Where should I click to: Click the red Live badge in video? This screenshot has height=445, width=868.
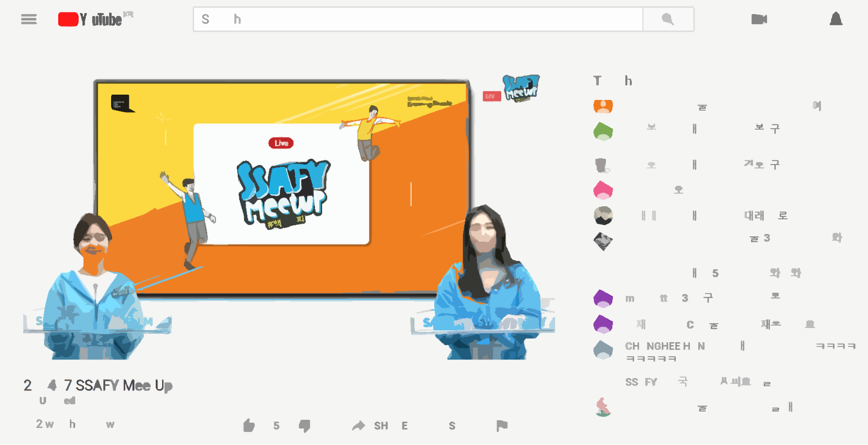pyautogui.click(x=281, y=143)
